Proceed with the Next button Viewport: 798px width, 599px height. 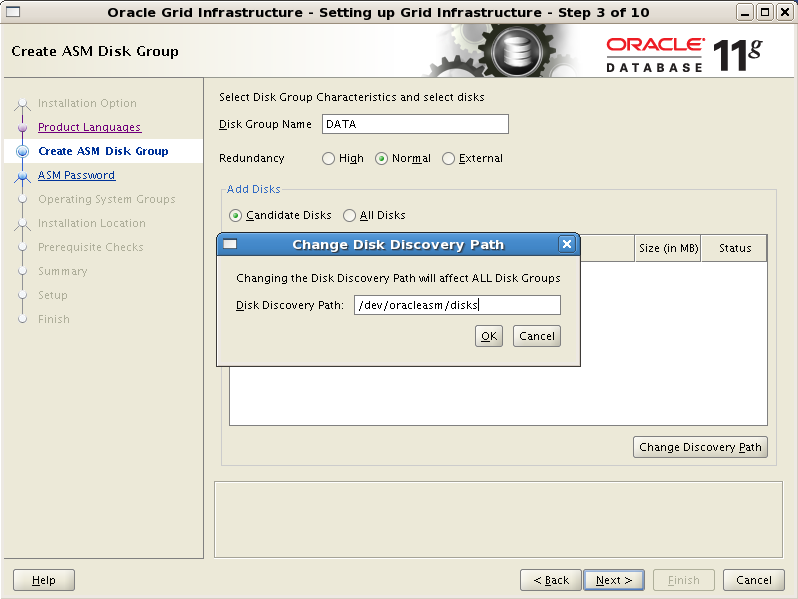coord(614,580)
